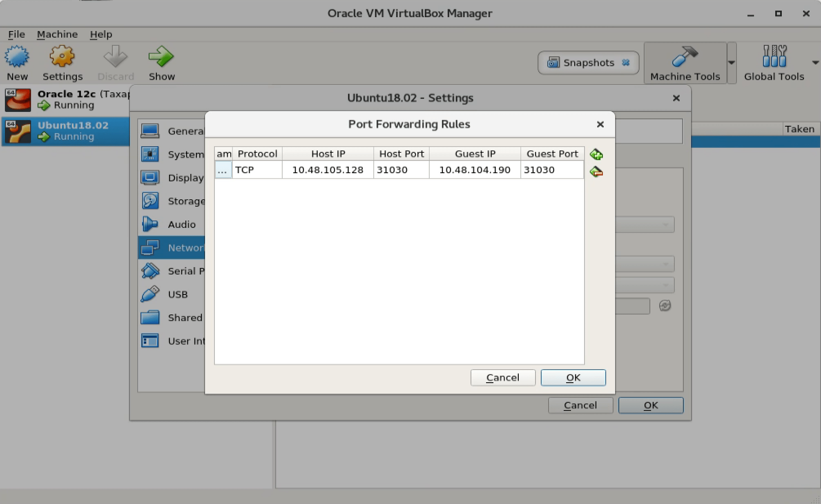Open the System settings category
The image size is (821, 504).
click(x=172, y=154)
